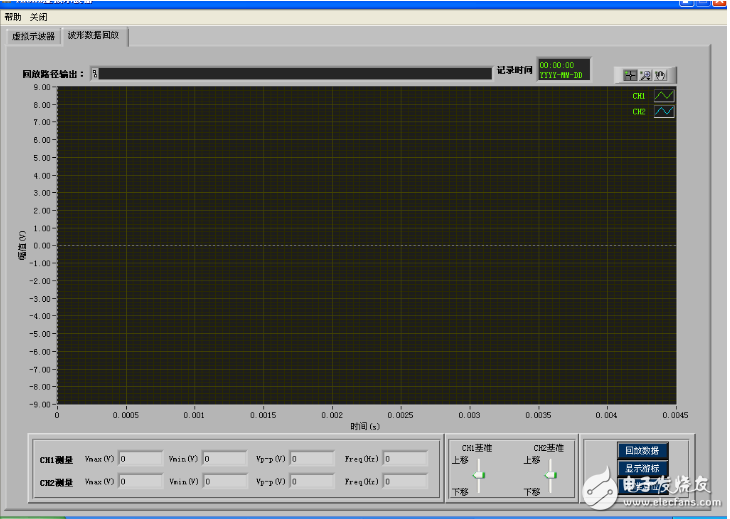This screenshot has width=730, height=519.
Task: Click the CH2基准 vertical slider
Action: [x=551, y=475]
